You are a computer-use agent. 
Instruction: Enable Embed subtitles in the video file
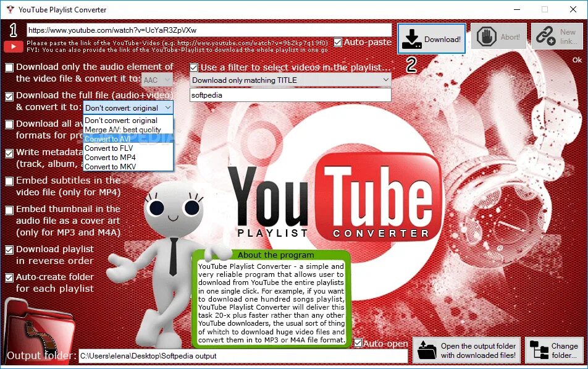(9, 181)
